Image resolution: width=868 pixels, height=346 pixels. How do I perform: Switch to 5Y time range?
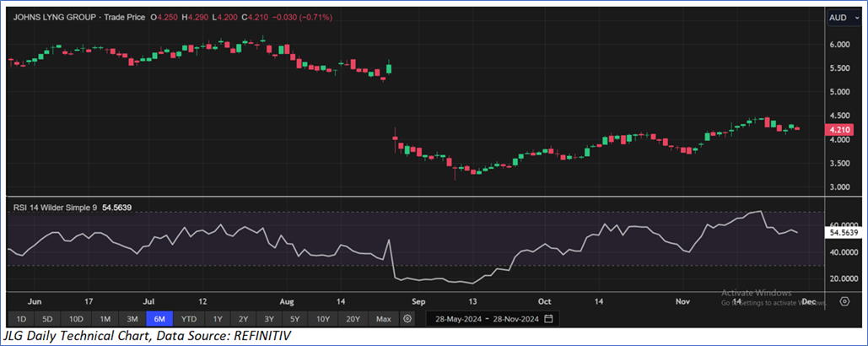295,319
